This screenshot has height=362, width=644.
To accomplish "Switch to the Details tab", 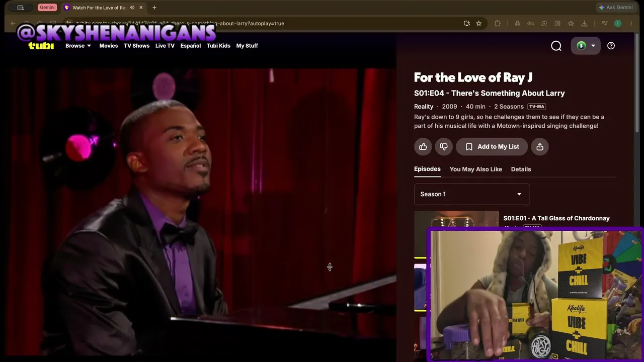I will [x=521, y=169].
